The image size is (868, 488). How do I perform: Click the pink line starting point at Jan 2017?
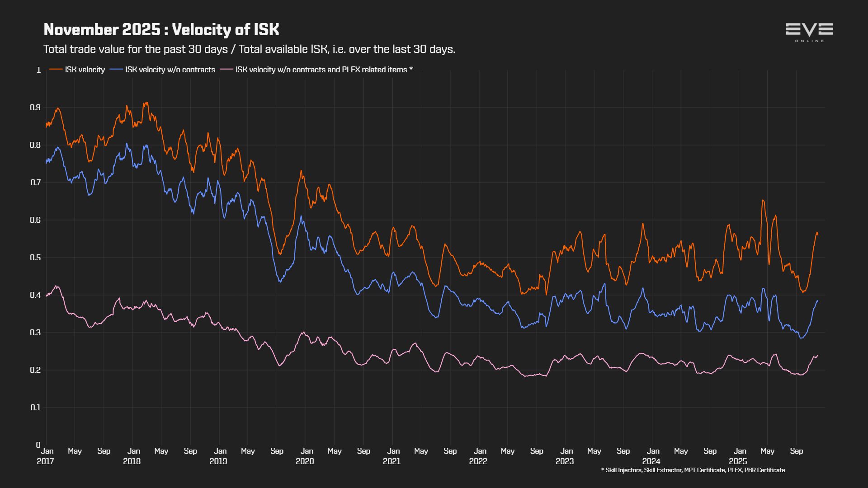(47, 296)
